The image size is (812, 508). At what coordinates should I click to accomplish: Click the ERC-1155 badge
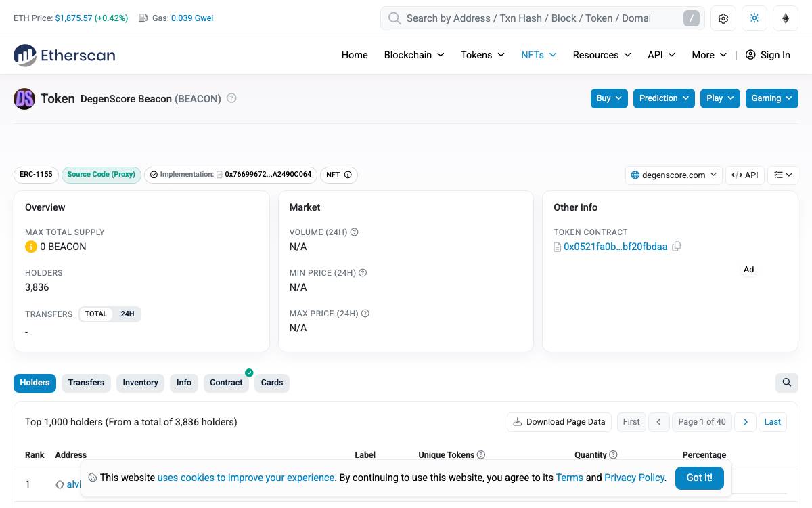click(x=36, y=175)
